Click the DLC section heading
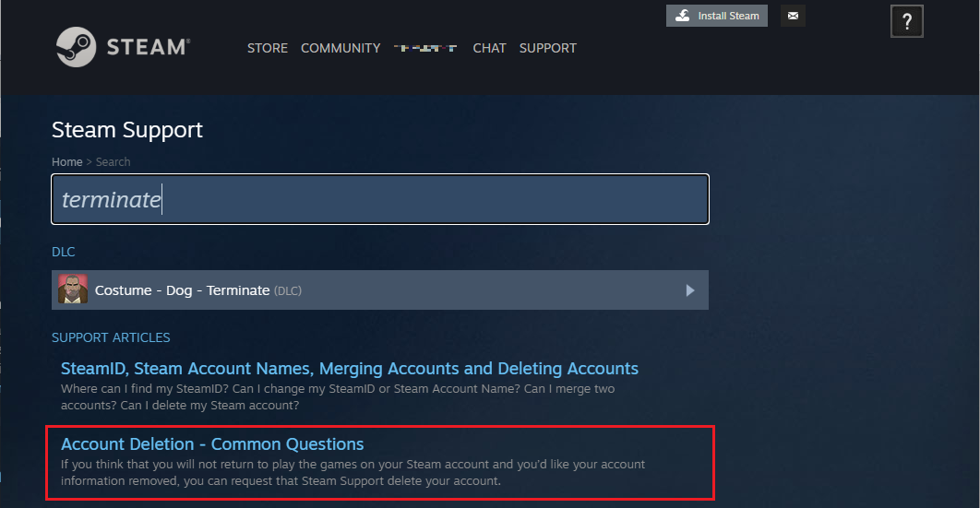Image resolution: width=980 pixels, height=508 pixels. 63,252
